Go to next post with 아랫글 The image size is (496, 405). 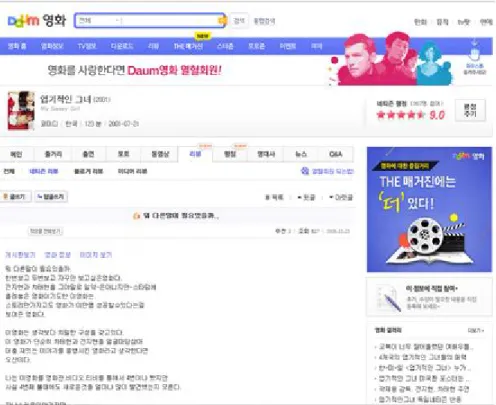pyautogui.click(x=341, y=197)
